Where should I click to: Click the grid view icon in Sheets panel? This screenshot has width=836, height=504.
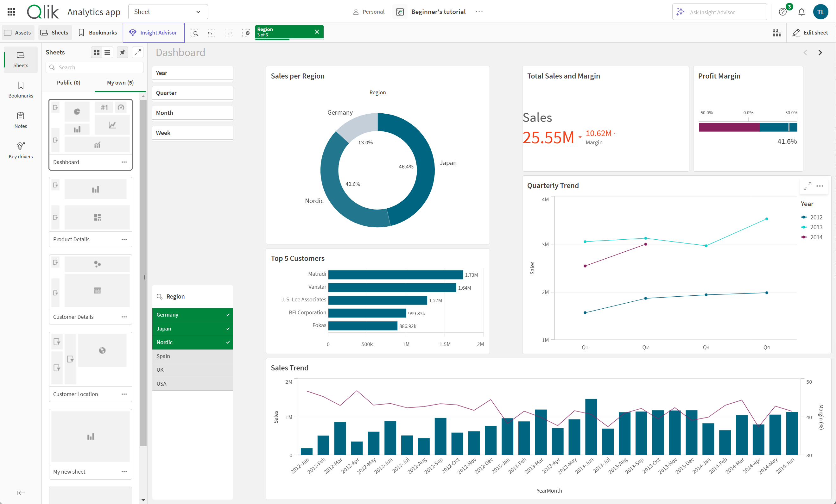click(96, 53)
